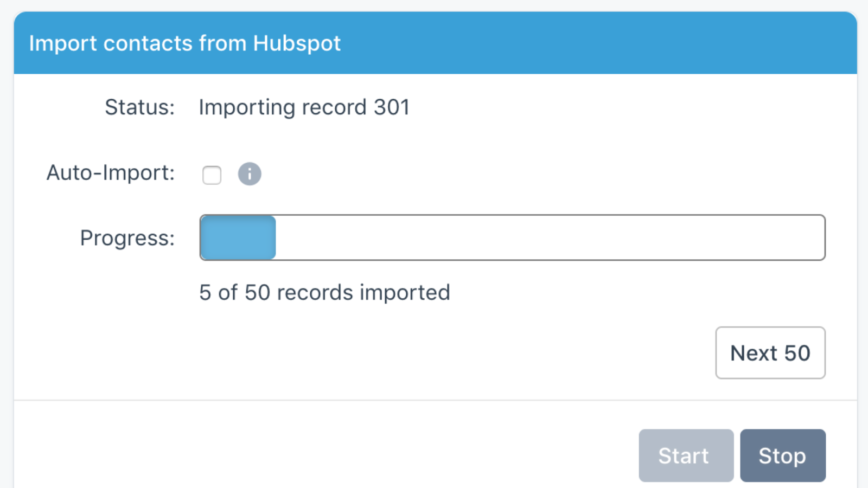Click the 'Import contacts from Hubspot' title bar
The height and width of the screenshot is (488, 868).
pyautogui.click(x=186, y=43)
